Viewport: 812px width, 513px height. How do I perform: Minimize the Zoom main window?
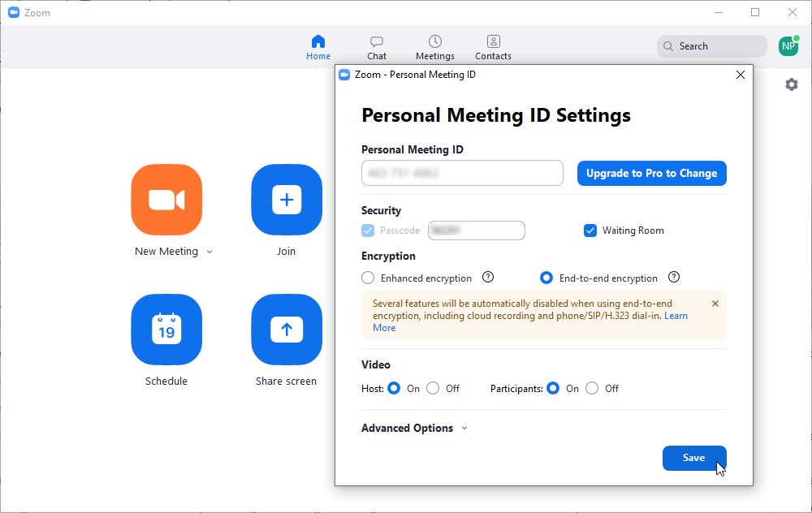click(x=719, y=12)
